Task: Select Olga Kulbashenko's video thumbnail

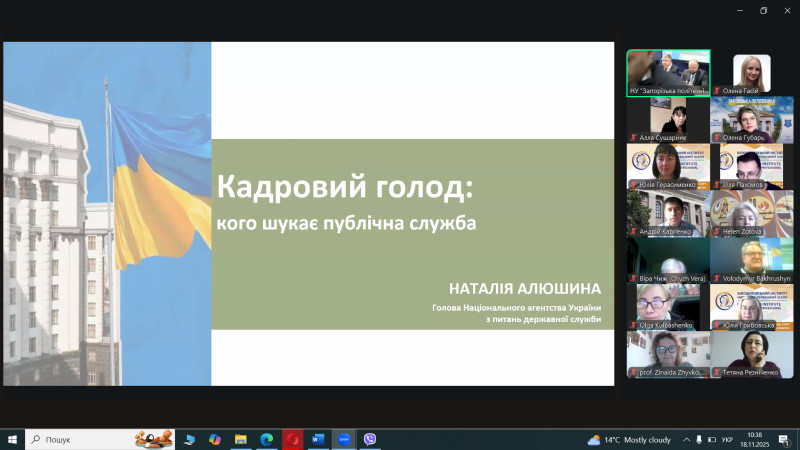Action: 668,307
